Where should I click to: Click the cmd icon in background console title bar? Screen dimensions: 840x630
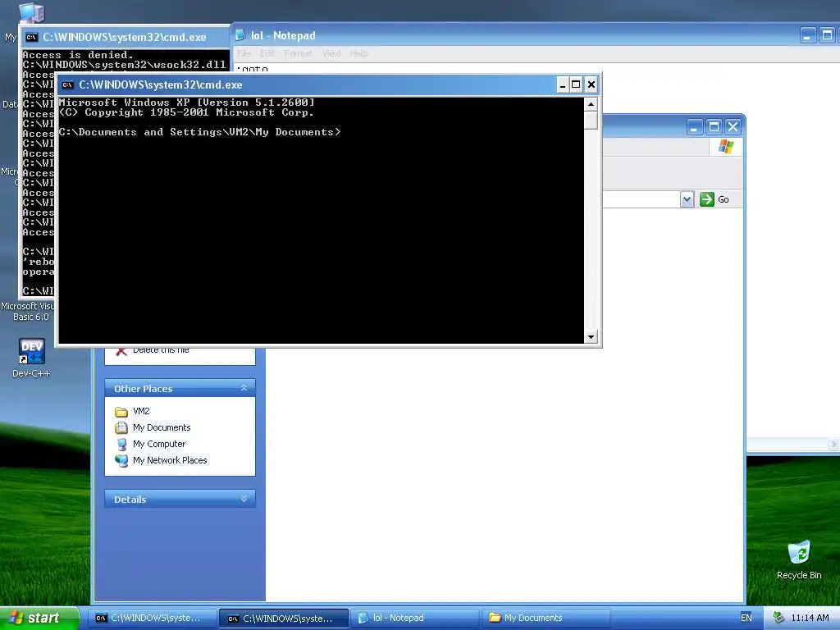[32, 38]
